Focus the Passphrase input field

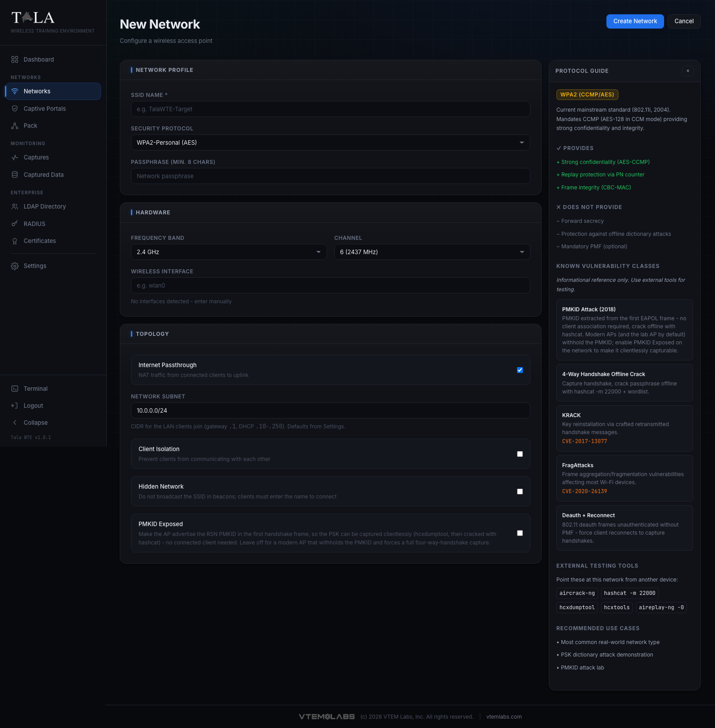click(330, 176)
